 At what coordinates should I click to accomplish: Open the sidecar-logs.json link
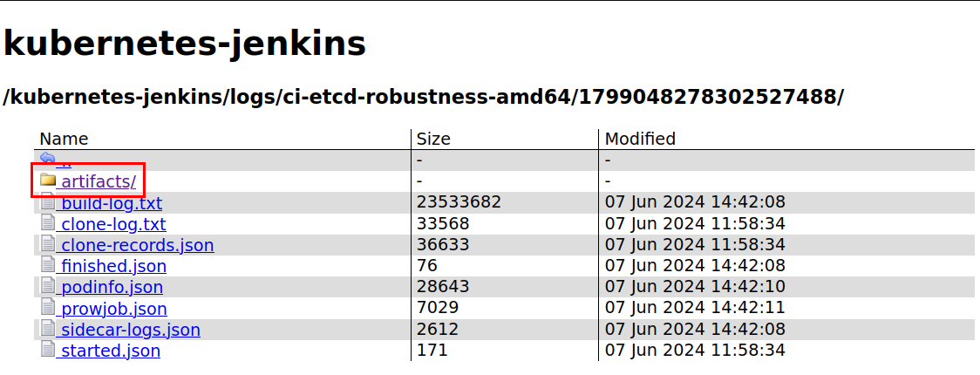tap(130, 330)
